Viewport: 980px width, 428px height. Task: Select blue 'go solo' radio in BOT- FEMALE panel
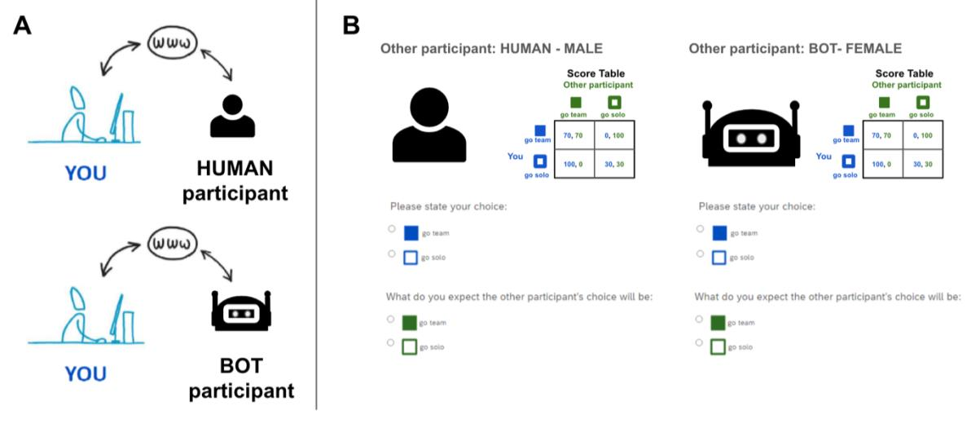[700, 254]
